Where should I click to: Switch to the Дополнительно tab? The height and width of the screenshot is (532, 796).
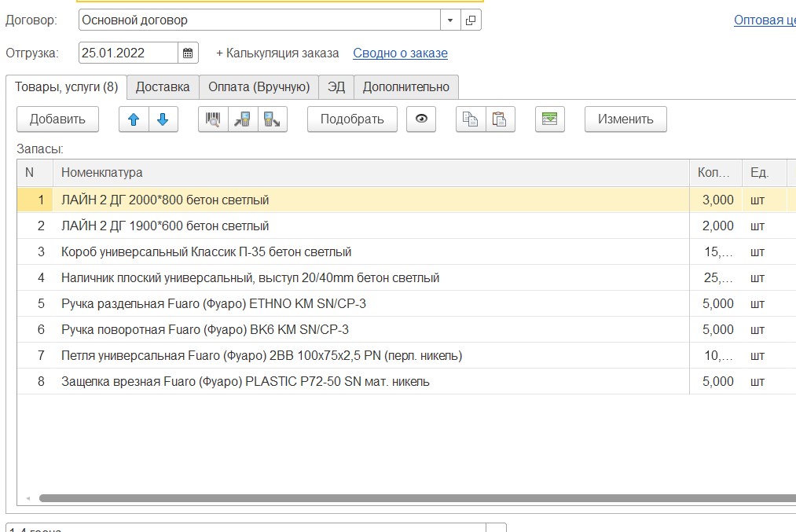pyautogui.click(x=407, y=86)
